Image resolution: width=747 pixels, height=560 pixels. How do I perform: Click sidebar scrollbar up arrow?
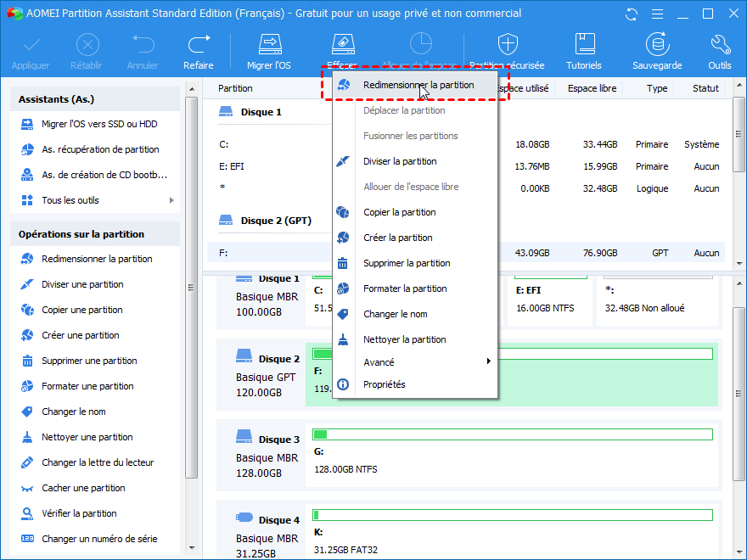click(192, 89)
